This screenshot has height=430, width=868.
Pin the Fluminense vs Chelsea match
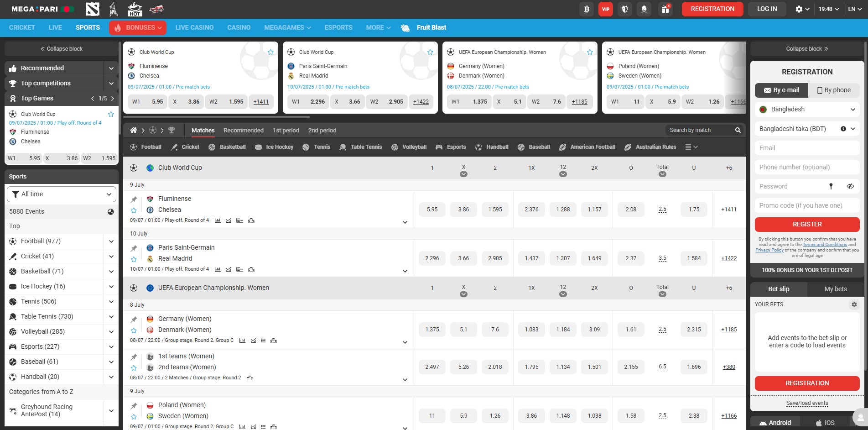click(x=134, y=199)
